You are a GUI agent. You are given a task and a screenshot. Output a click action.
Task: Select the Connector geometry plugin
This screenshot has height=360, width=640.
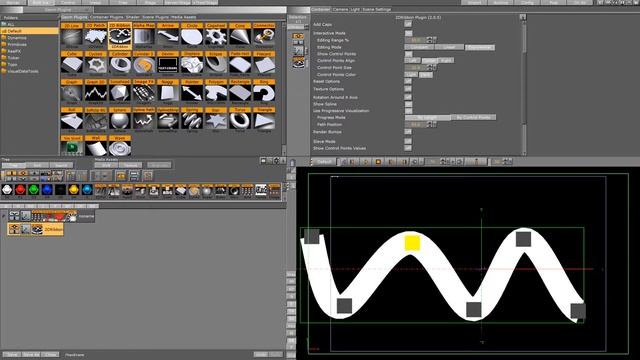tap(264, 36)
